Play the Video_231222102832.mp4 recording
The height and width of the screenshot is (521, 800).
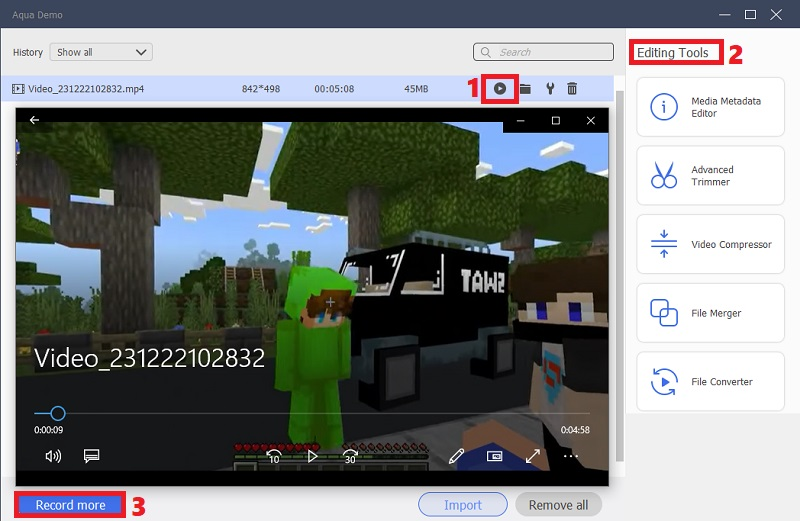click(x=499, y=89)
